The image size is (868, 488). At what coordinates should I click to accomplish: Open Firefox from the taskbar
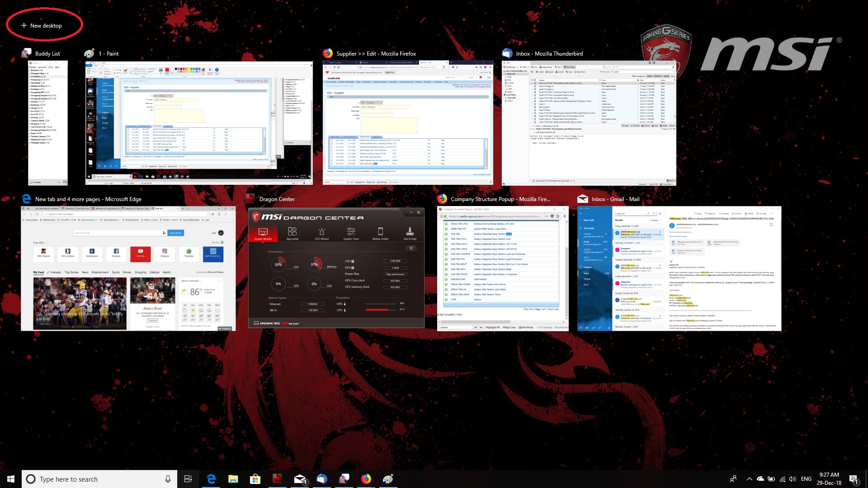[366, 479]
